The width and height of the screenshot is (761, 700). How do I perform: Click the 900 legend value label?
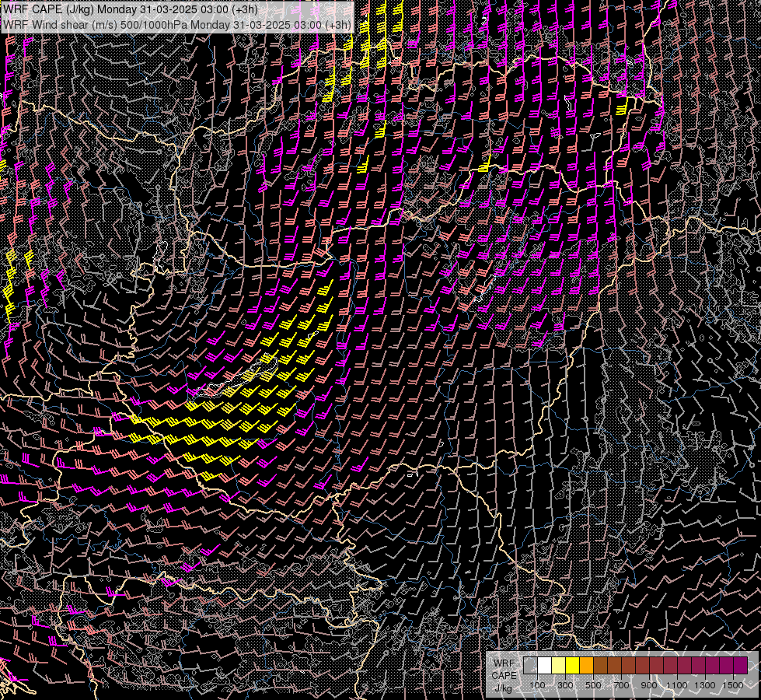[x=649, y=685]
